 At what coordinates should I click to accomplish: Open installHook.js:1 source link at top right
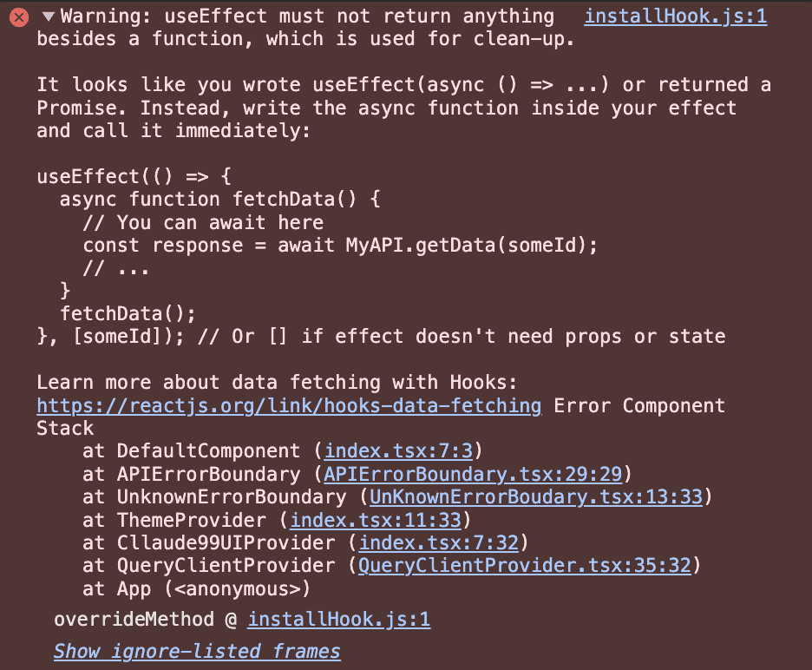point(676,16)
